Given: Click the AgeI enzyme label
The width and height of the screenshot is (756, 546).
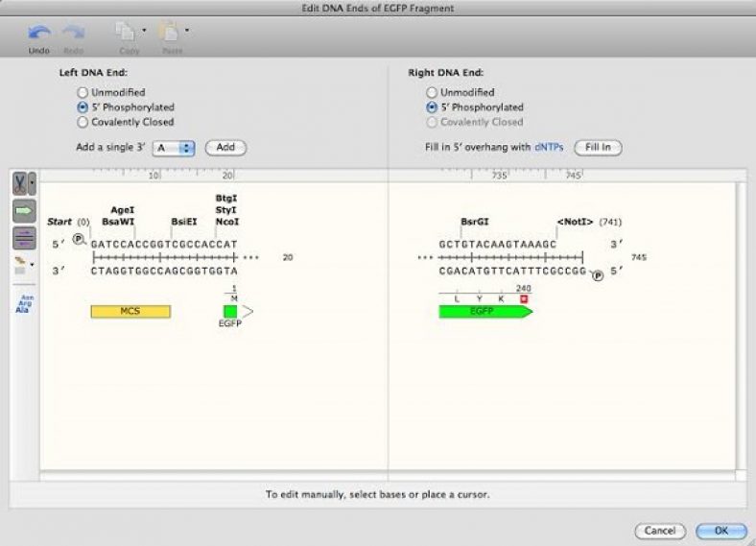Looking at the screenshot, I should pyautogui.click(x=123, y=210).
